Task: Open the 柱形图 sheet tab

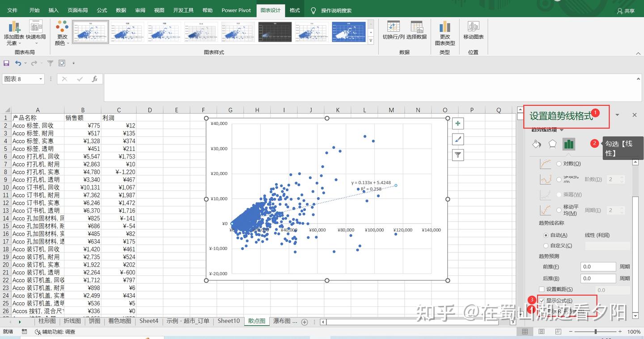Action: [47, 321]
